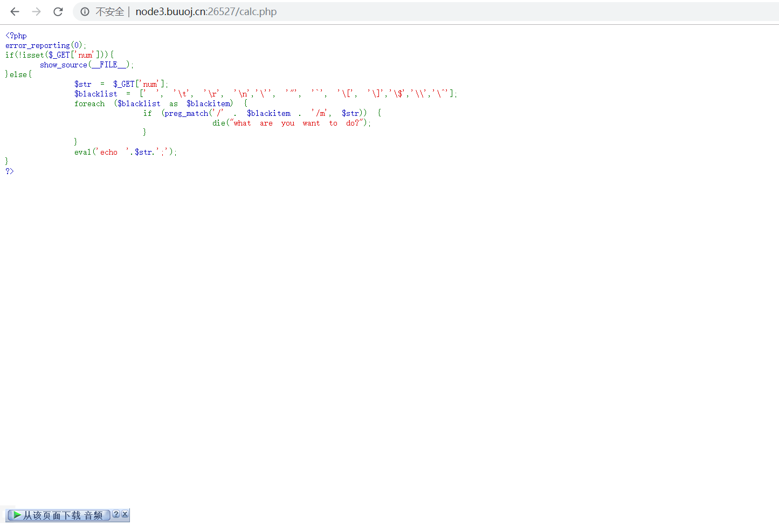
Task: Go back to the previous page
Action: (15, 11)
